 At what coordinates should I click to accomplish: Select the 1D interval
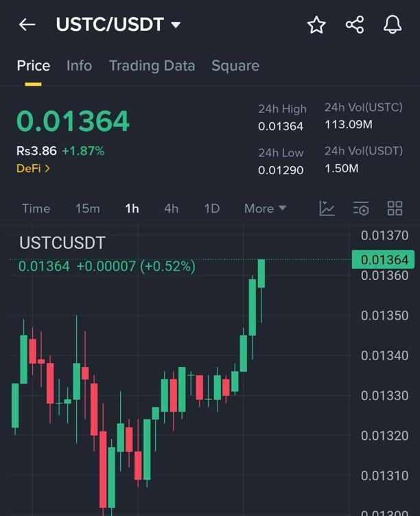coord(211,209)
